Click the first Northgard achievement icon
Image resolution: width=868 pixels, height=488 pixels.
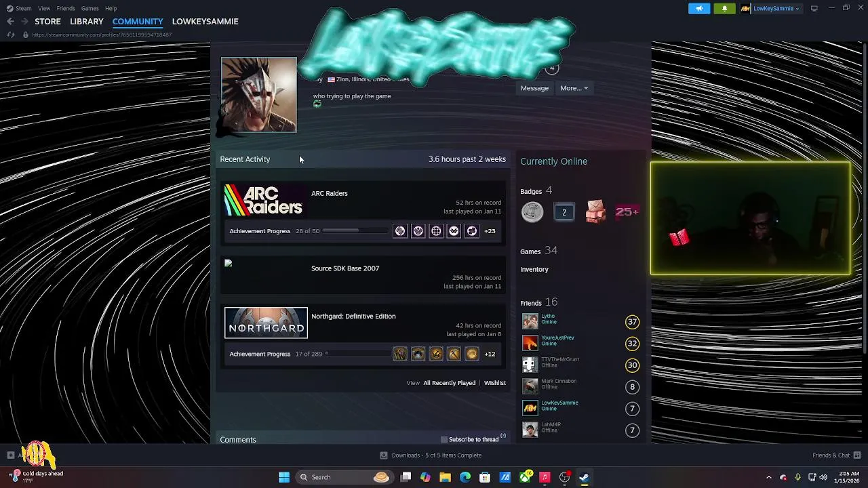click(400, 354)
